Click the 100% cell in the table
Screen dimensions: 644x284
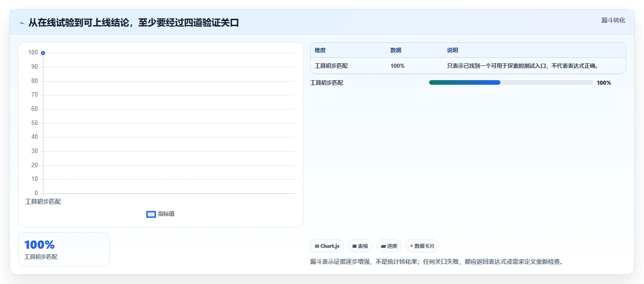[397, 66]
